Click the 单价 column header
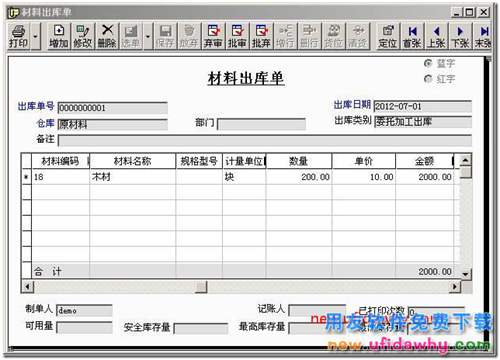 point(364,161)
